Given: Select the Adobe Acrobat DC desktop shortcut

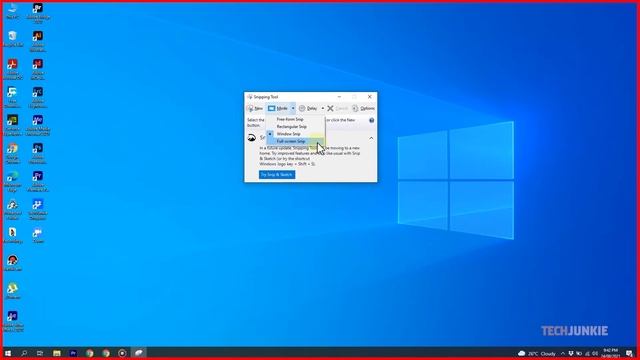Looking at the screenshot, I should coord(13,69).
